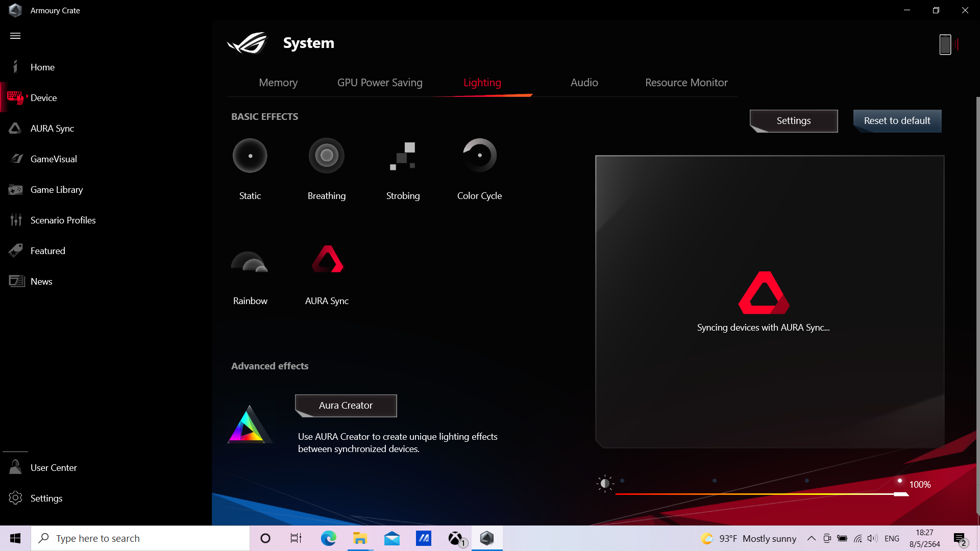
Task: Click the device phone icon at top right
Action: [945, 44]
